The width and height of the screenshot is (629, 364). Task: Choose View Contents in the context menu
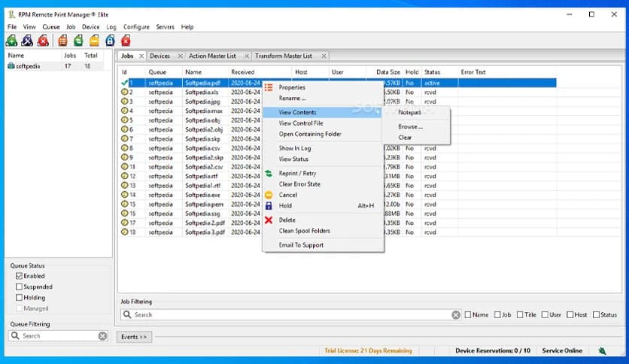tap(322, 113)
